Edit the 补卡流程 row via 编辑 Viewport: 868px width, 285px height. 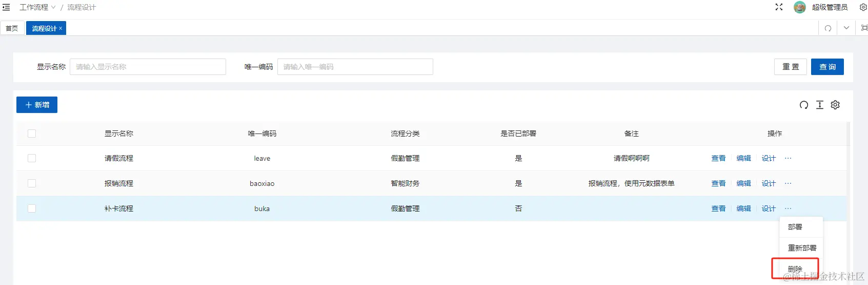point(743,208)
